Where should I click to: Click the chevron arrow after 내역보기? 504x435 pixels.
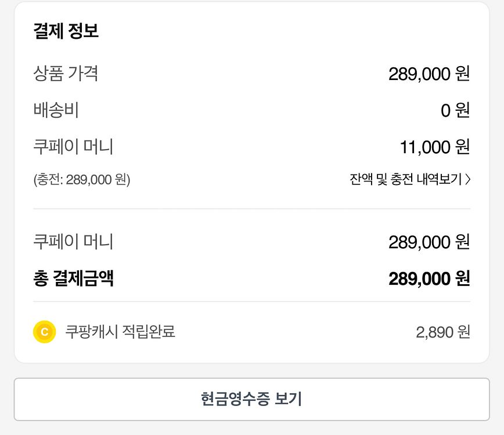468,180
